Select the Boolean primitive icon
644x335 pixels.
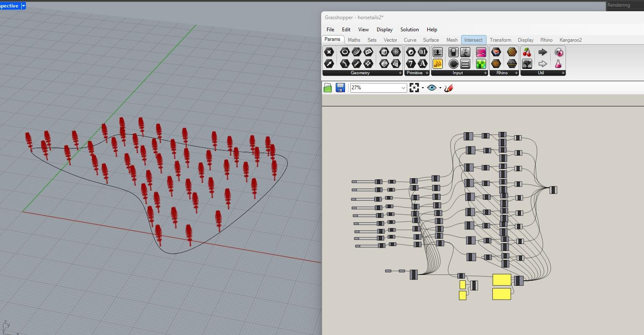click(411, 52)
